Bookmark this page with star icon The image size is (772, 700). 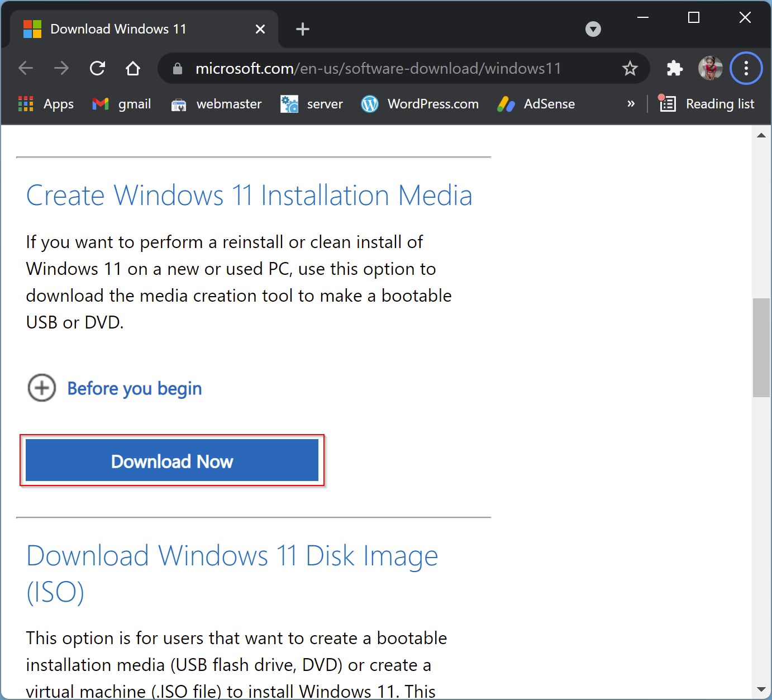(630, 68)
